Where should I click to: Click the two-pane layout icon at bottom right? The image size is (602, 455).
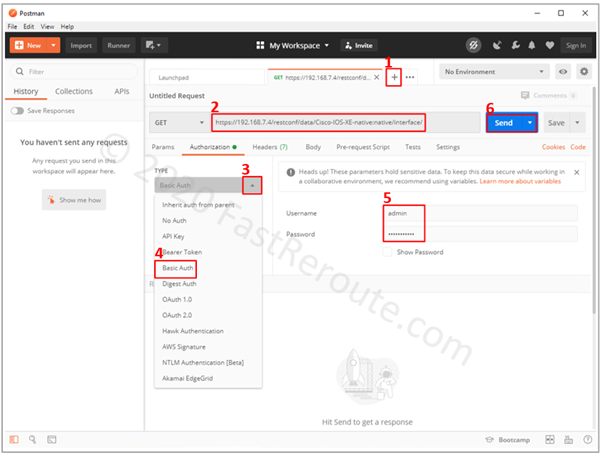pos(549,439)
